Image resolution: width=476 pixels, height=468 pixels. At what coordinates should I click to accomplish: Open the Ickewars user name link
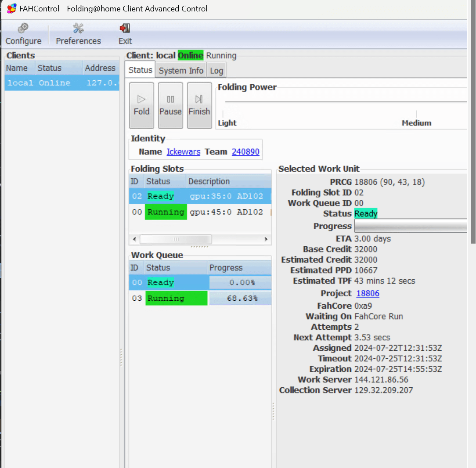click(x=184, y=151)
